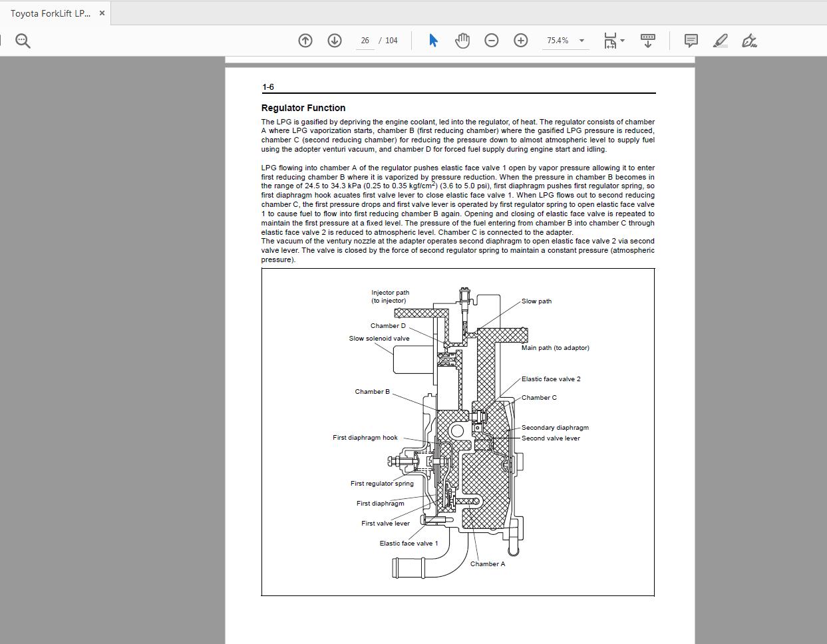Screen dimensions: 827x644
Task: Zoom in with the plus button
Action: (x=521, y=41)
